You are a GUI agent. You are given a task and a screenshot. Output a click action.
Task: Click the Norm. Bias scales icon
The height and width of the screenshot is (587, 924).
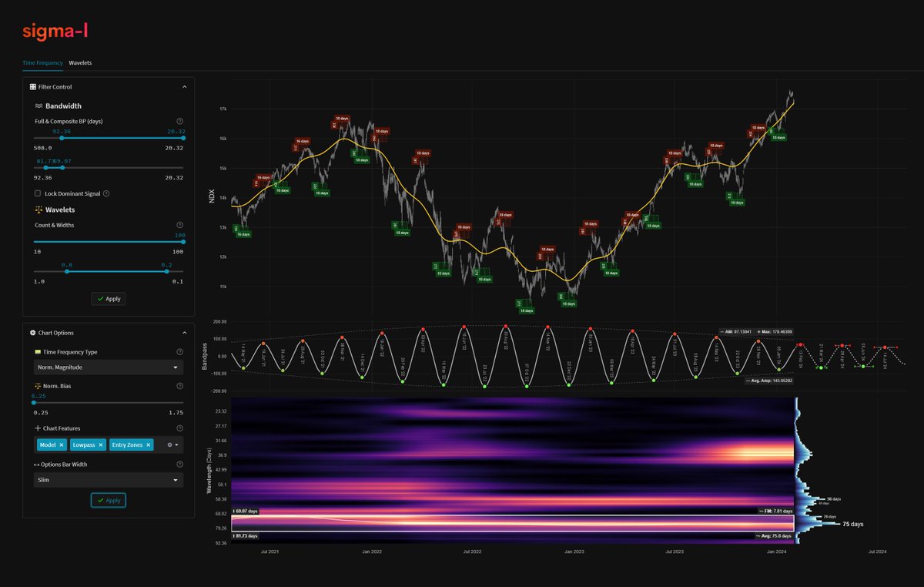[x=38, y=384]
